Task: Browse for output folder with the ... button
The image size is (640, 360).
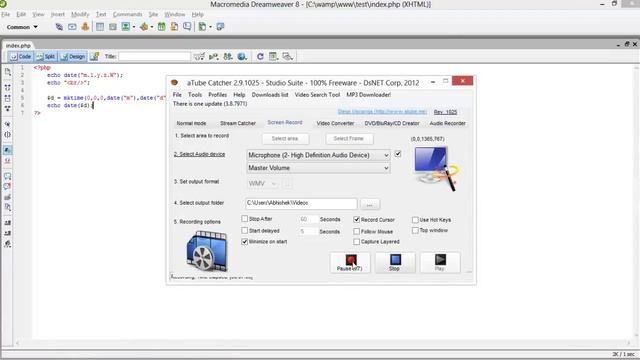Action: 370,204
